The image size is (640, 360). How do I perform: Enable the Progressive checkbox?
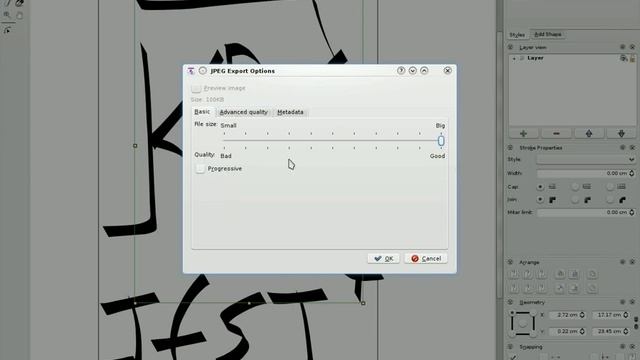click(200, 169)
